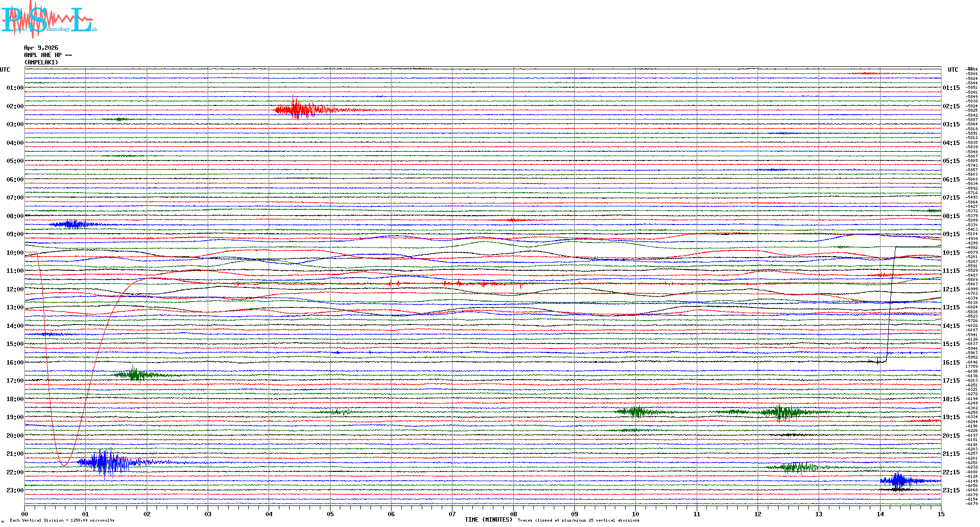Select the 16:15 time label on the right axis
Image resolution: width=980 pixels, height=527 pixels.
point(951,363)
